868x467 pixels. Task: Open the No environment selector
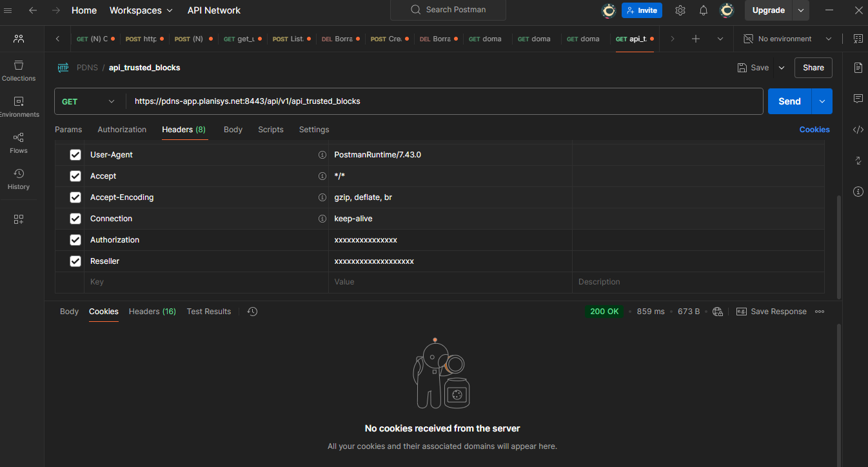pos(788,39)
